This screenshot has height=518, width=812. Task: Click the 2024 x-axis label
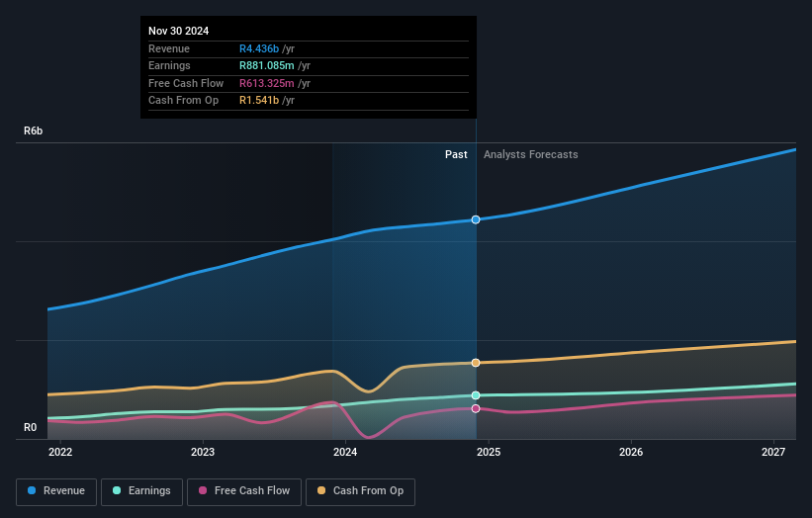345,452
